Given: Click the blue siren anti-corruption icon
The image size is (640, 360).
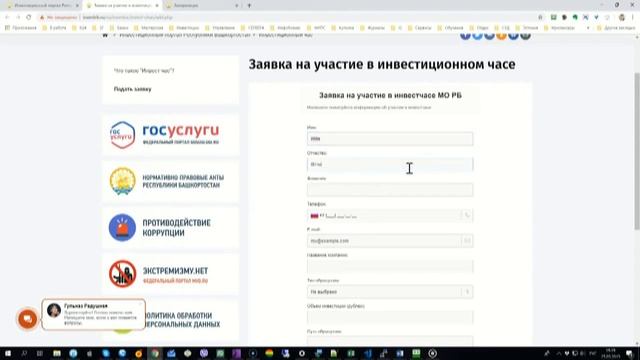Looking at the screenshot, I should 122,228.
